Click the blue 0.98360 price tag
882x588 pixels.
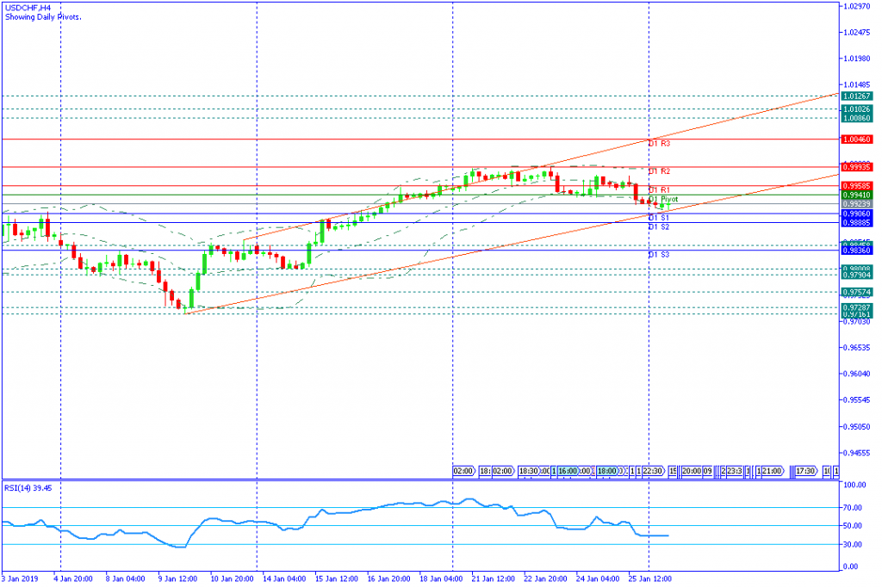click(856, 251)
